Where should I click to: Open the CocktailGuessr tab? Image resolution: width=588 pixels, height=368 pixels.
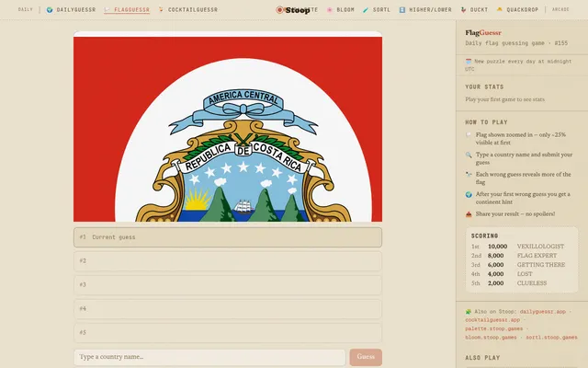tap(187, 10)
